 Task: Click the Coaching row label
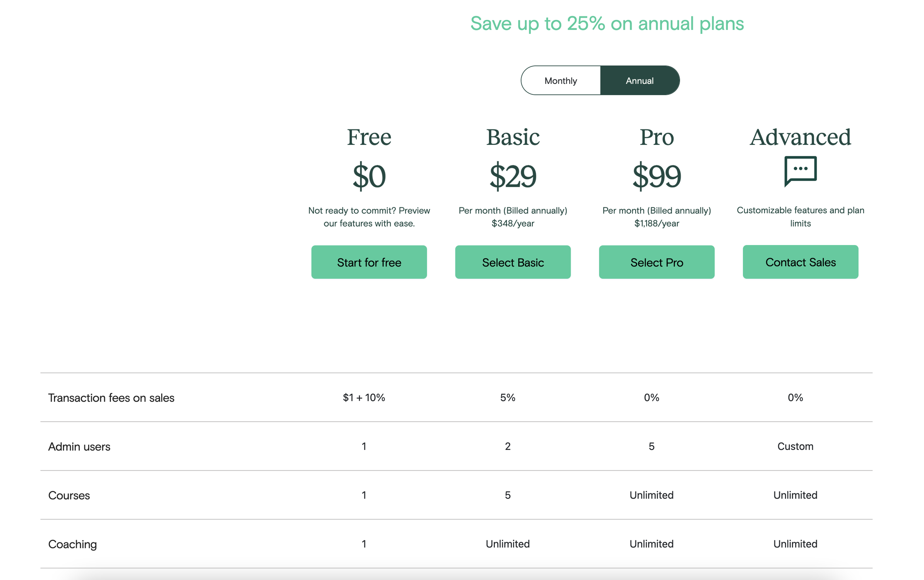[72, 544]
